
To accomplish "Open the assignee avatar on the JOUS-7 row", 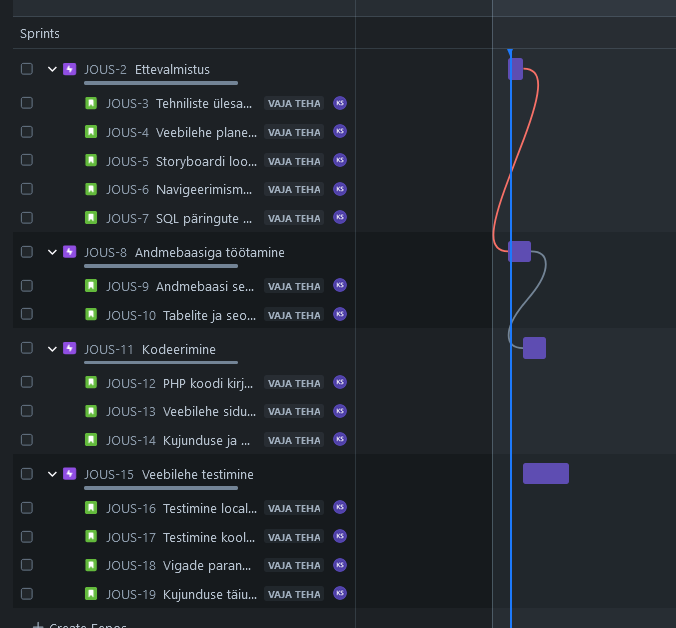I will pyautogui.click(x=340, y=217).
